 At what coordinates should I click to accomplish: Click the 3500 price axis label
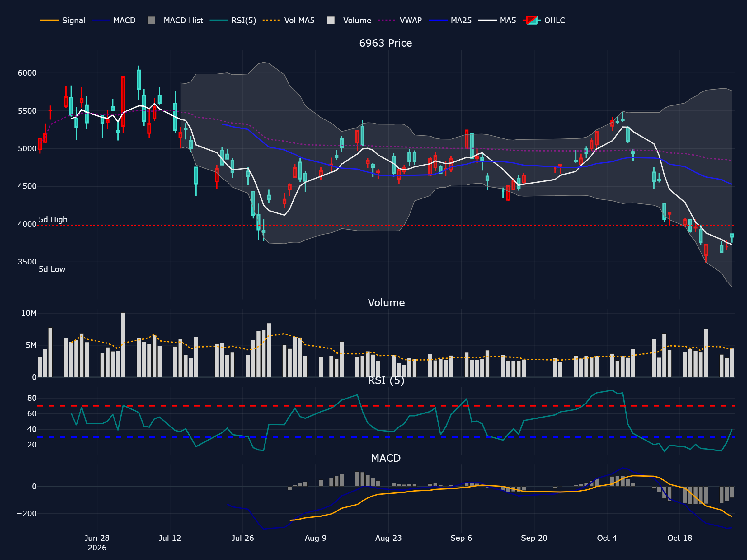[27, 262]
